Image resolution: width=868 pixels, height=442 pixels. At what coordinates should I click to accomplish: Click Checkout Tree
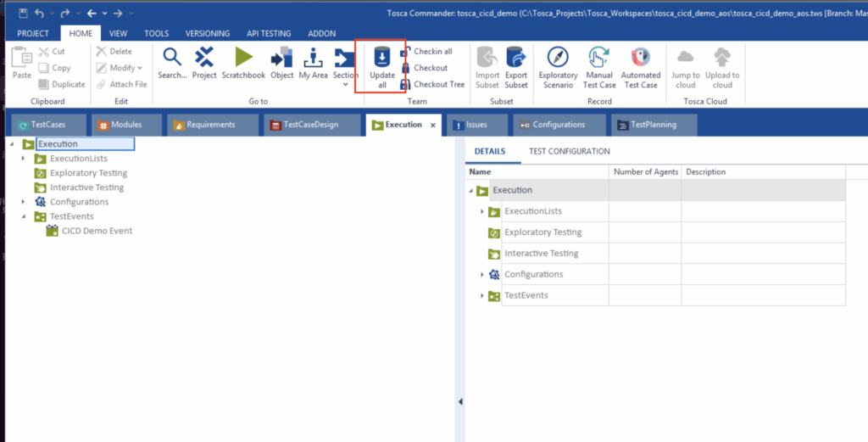point(432,84)
